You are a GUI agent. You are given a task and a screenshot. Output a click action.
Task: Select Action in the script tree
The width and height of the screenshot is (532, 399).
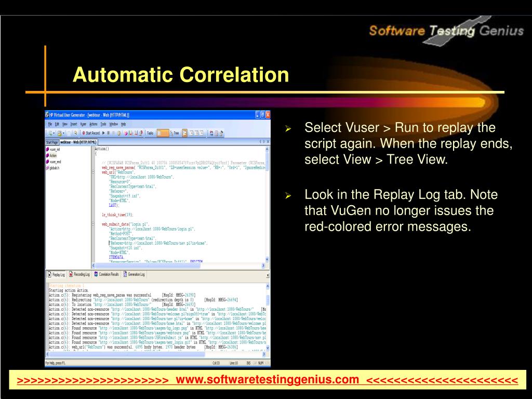point(51,155)
